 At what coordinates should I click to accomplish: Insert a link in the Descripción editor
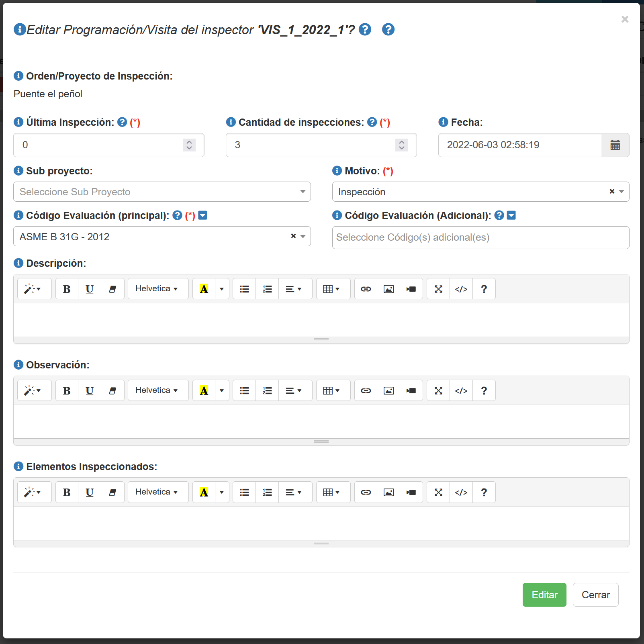[366, 289]
